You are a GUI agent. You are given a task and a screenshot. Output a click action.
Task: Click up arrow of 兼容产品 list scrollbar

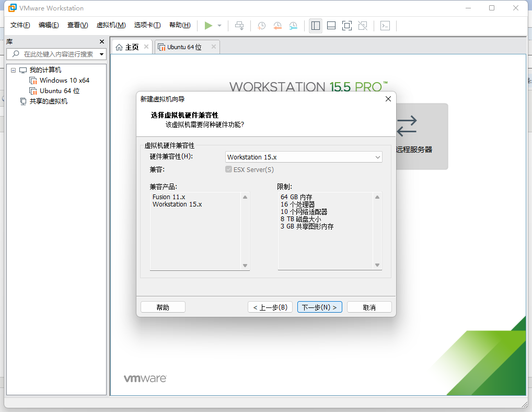point(245,197)
